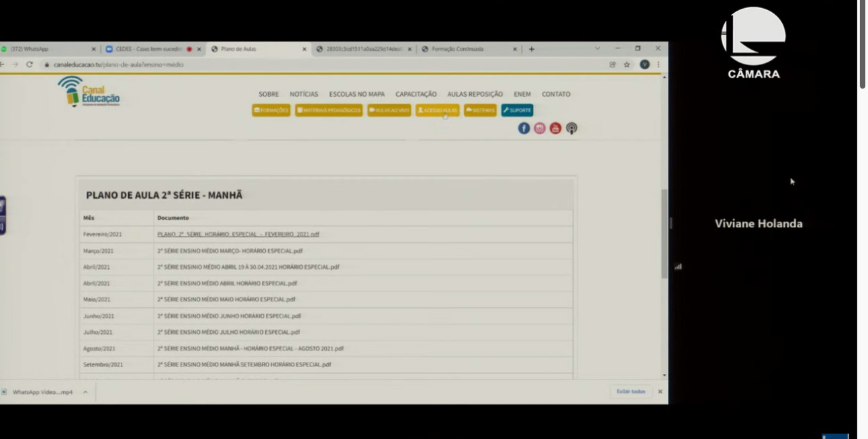Screen dimensions: 868x439
Task: Open the Fevereiro 2021 plan PDF link
Action: [x=238, y=234]
